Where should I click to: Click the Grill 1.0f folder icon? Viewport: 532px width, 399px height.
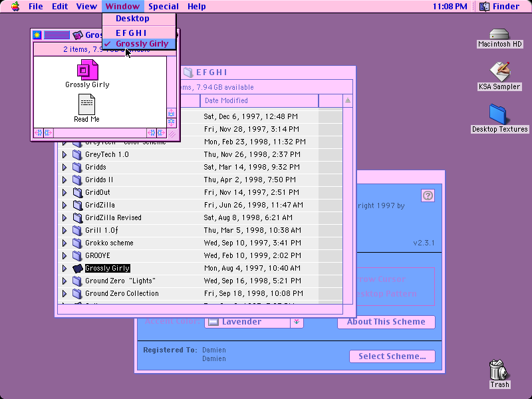(78, 230)
